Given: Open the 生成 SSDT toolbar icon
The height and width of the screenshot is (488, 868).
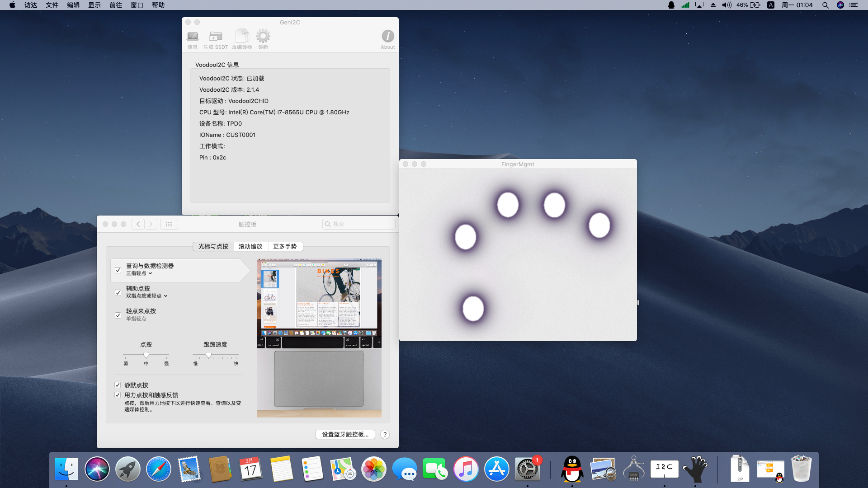Looking at the screenshot, I should coord(215,39).
